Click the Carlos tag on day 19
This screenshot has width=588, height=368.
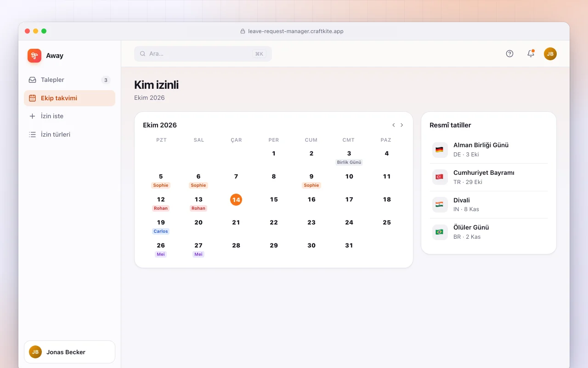(x=161, y=231)
